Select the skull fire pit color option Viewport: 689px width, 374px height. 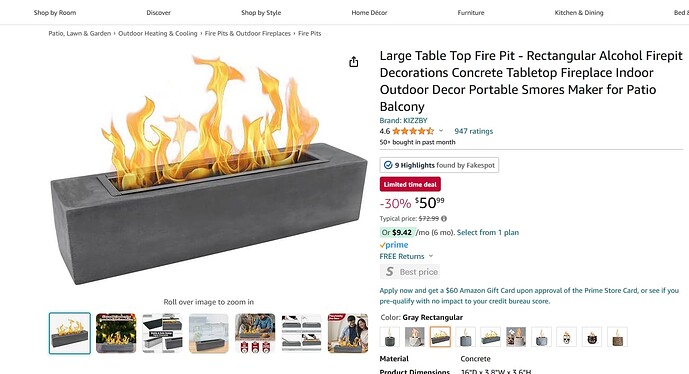(566, 337)
